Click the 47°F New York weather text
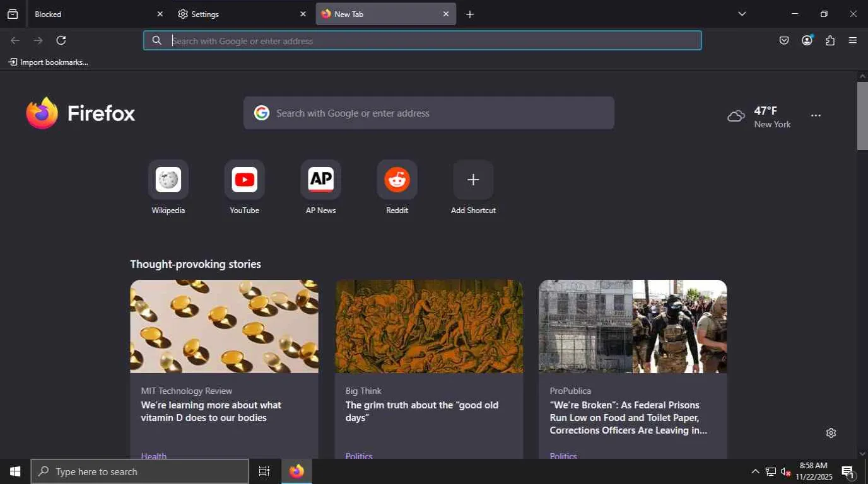The height and width of the screenshot is (484, 868). click(x=772, y=117)
